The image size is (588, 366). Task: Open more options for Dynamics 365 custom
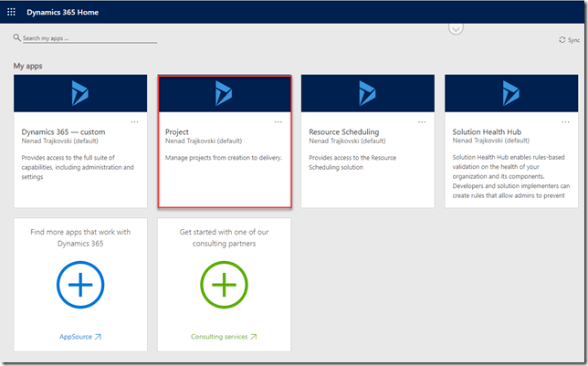coord(135,121)
